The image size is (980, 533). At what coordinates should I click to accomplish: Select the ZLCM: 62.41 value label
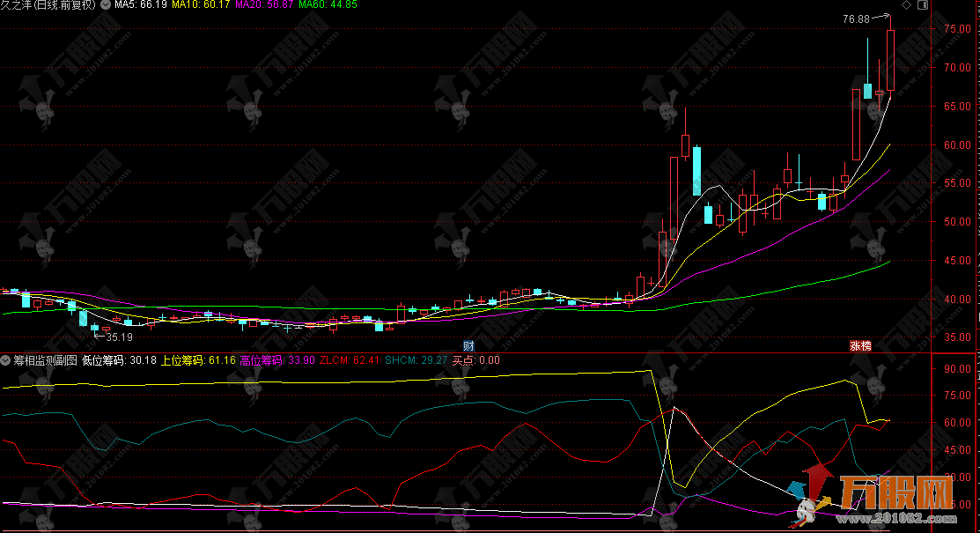(x=350, y=360)
